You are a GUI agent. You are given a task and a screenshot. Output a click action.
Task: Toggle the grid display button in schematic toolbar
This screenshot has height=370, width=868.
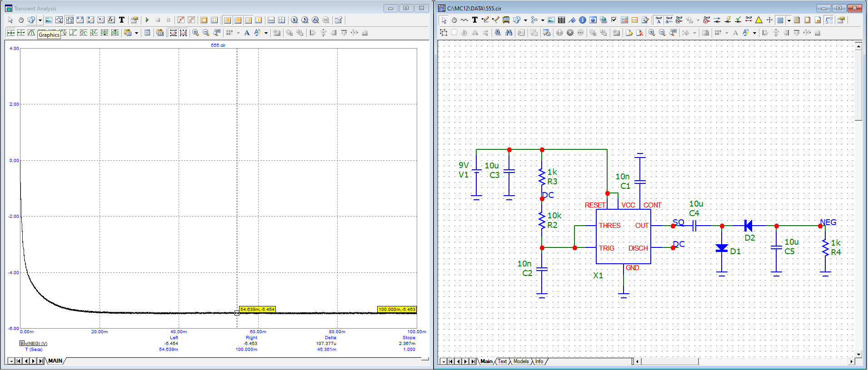[780, 20]
